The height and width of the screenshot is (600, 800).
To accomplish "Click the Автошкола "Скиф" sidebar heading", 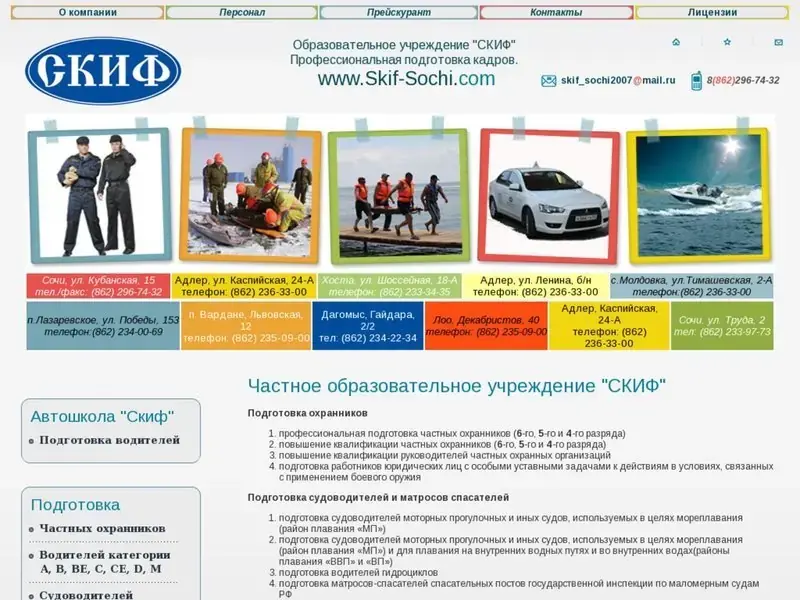I will (102, 416).
